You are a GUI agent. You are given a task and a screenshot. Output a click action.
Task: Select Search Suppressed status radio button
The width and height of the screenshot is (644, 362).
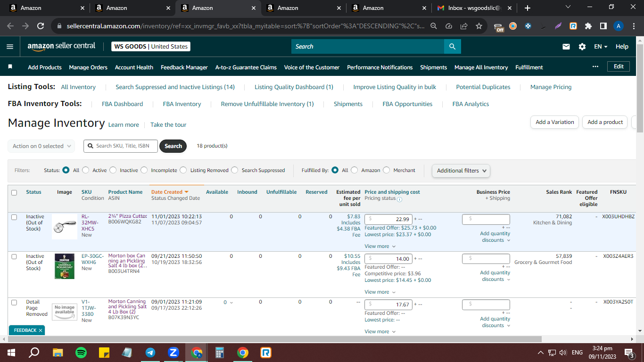click(x=235, y=170)
